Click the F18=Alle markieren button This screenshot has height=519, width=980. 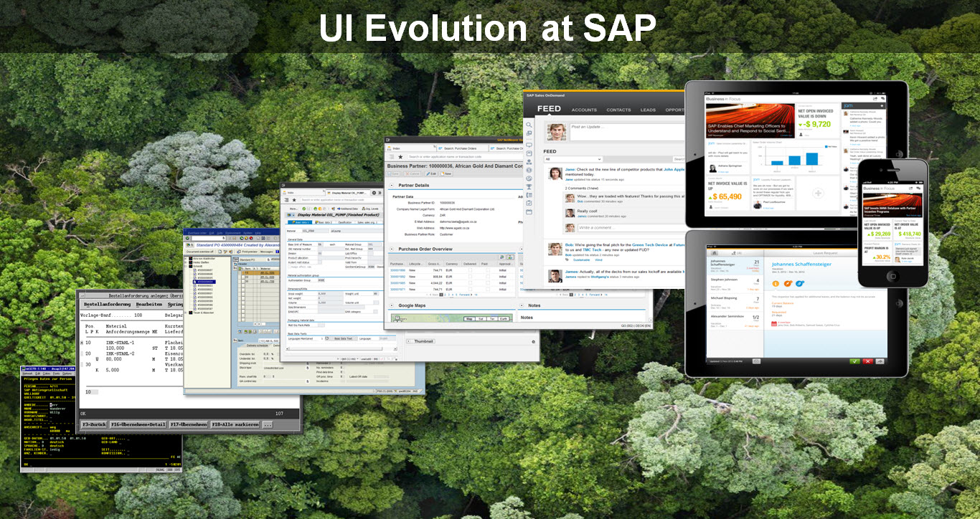tap(235, 424)
